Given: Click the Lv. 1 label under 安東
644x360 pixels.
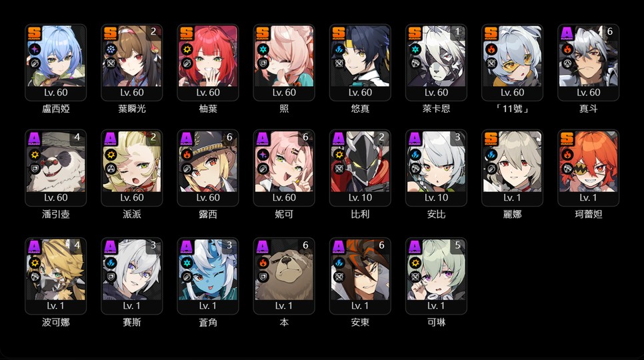Looking at the screenshot, I should 360,306.
